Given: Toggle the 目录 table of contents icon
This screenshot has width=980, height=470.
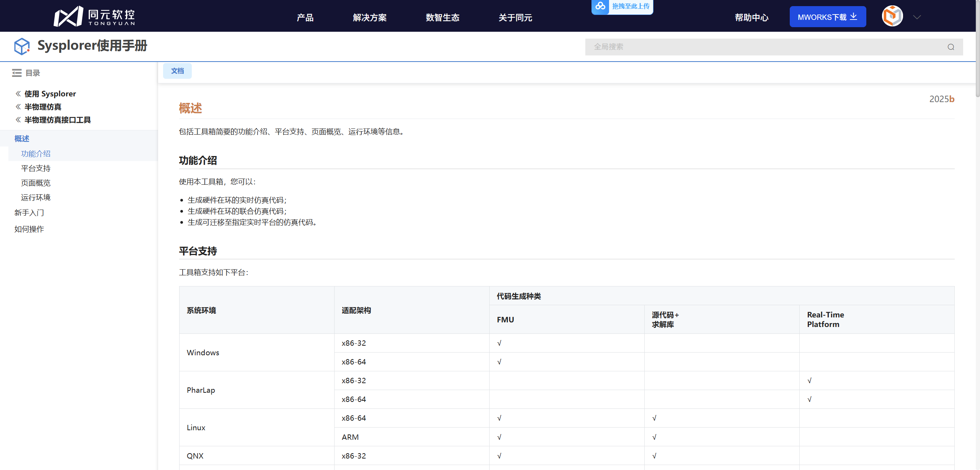Looking at the screenshot, I should 16,73.
